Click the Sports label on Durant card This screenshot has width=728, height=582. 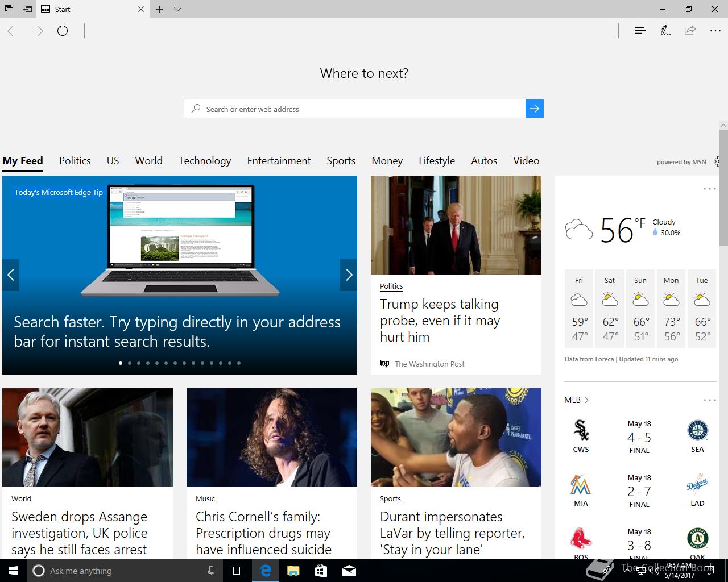390,499
